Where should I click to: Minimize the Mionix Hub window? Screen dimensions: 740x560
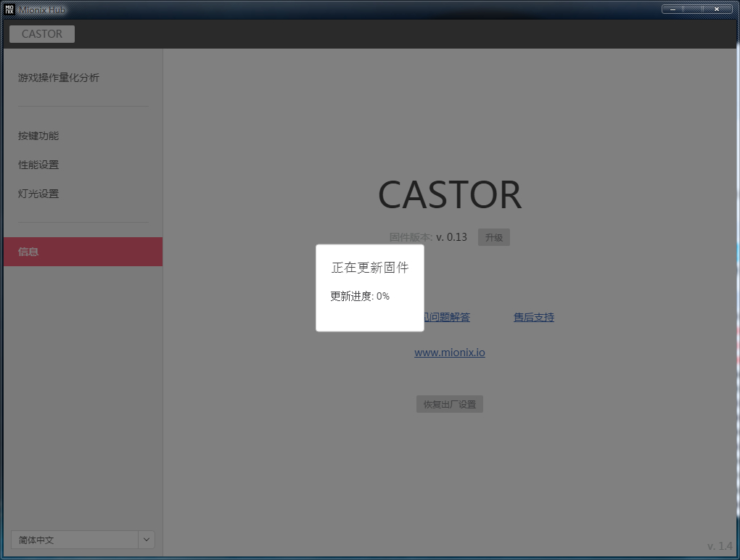(673, 9)
